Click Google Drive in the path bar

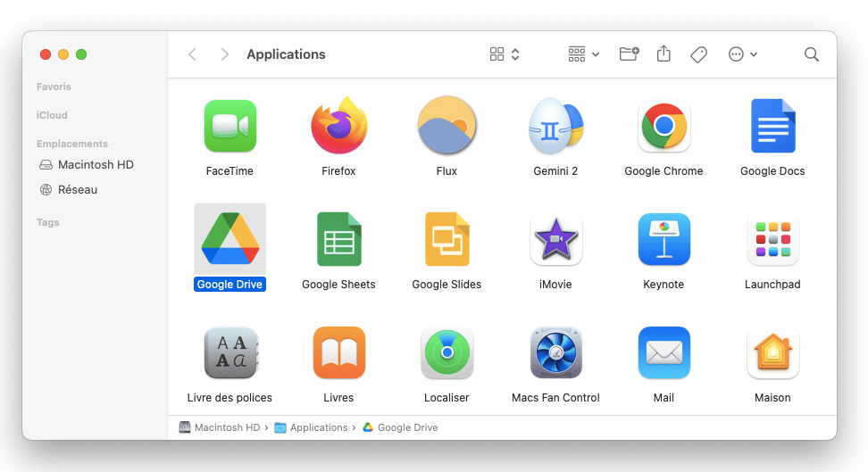coord(400,427)
